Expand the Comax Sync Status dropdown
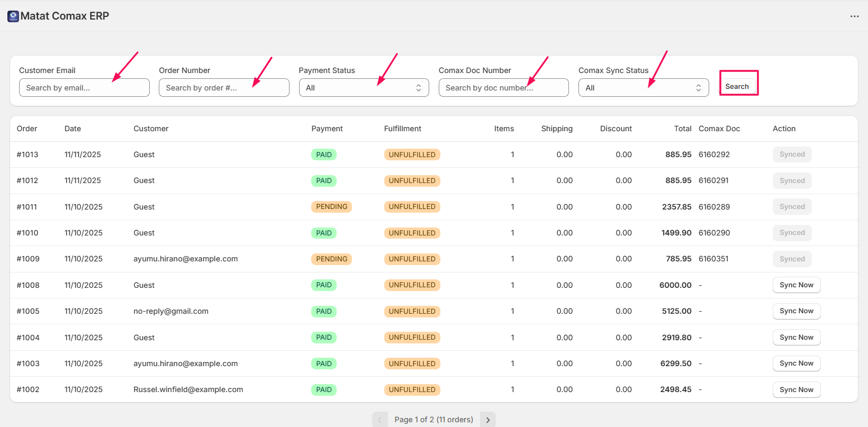This screenshot has height=427, width=868. coord(643,88)
